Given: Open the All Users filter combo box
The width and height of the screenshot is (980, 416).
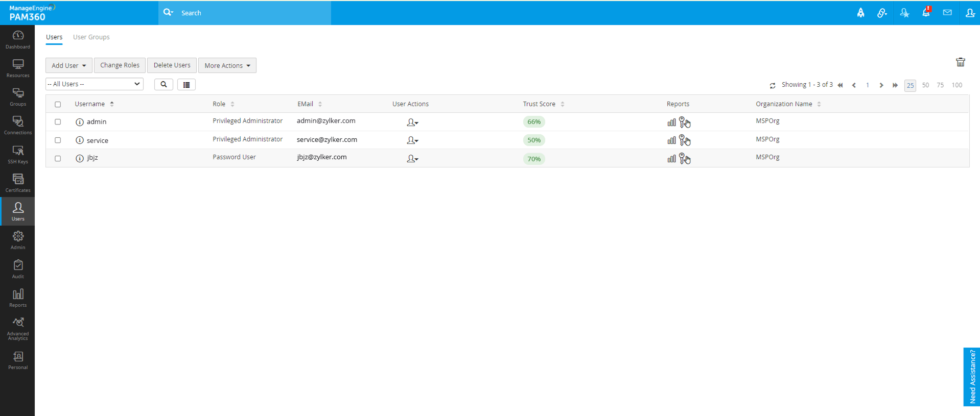Looking at the screenshot, I should click(94, 84).
